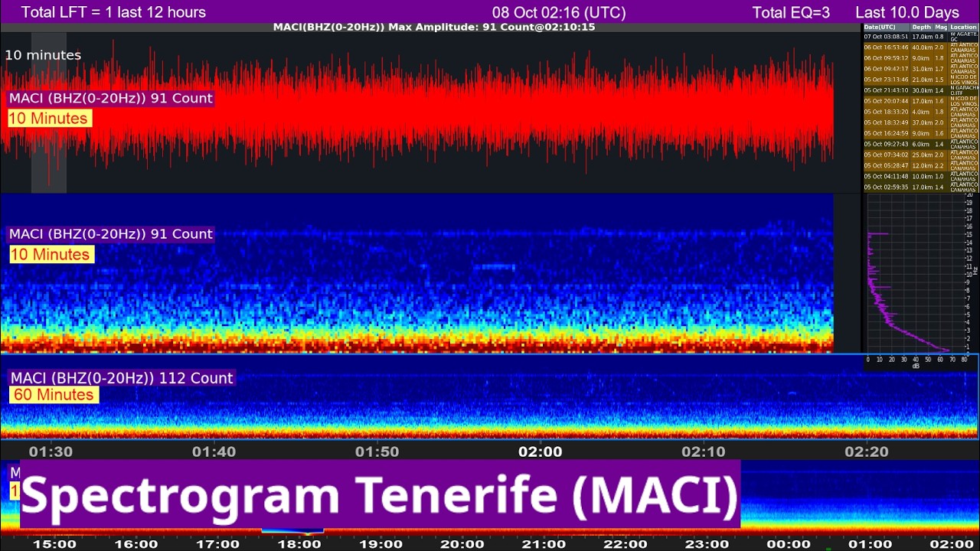
Task: Select the '06 Oct 16:53:46' earthquake row
Action: click(921, 47)
